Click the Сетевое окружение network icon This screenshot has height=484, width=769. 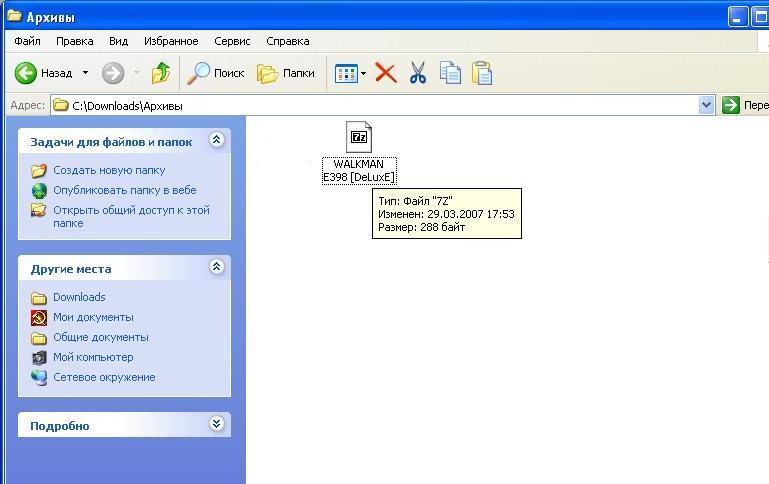pyautogui.click(x=39, y=378)
